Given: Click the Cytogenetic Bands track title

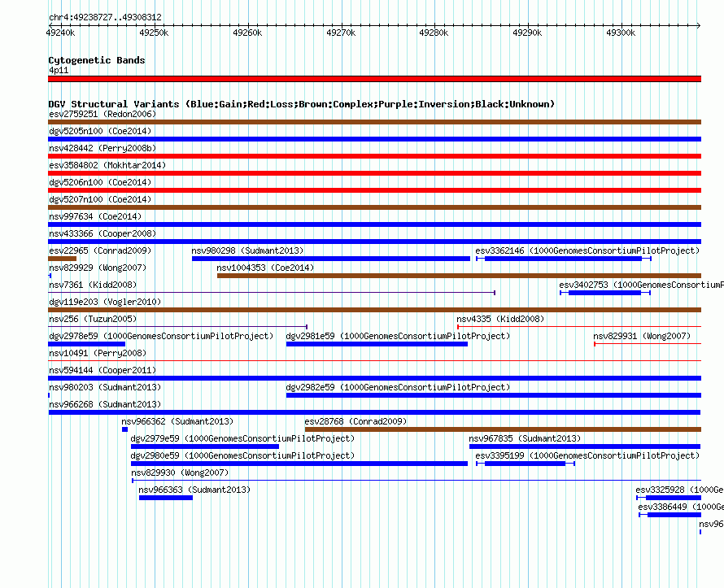Looking at the screenshot, I should click(97, 60).
